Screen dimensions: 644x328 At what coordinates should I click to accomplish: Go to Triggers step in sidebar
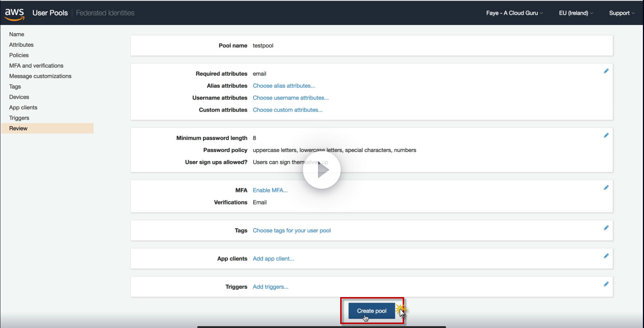tap(19, 118)
